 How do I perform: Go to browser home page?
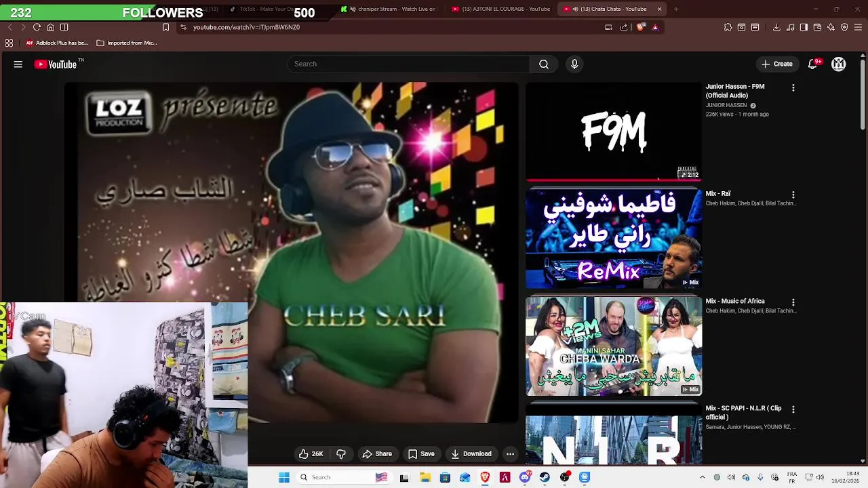click(50, 27)
